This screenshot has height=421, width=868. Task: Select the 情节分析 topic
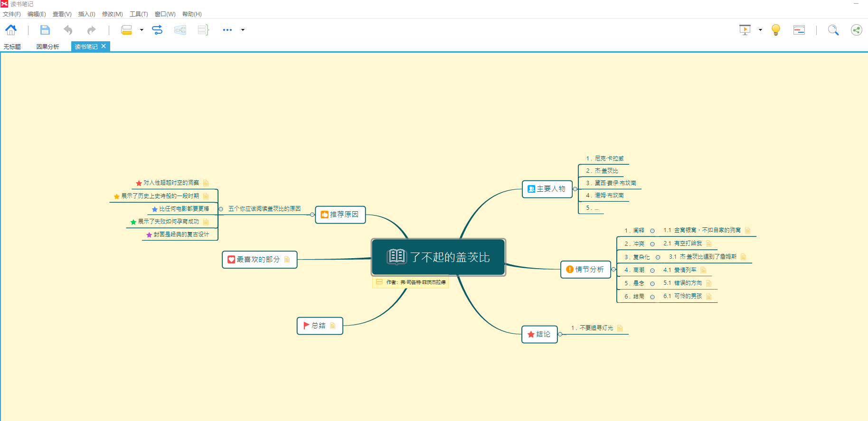pyautogui.click(x=585, y=269)
